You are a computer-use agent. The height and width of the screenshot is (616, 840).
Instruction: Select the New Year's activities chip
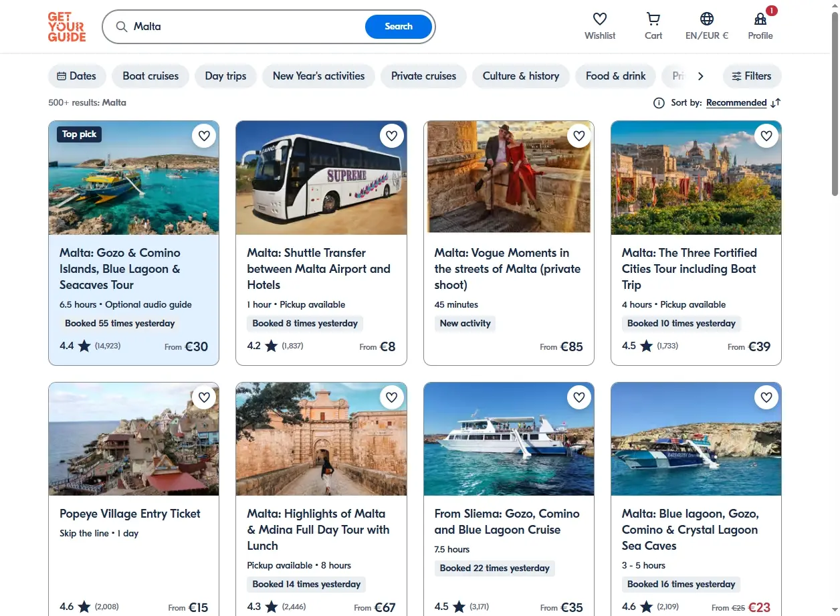(x=318, y=76)
